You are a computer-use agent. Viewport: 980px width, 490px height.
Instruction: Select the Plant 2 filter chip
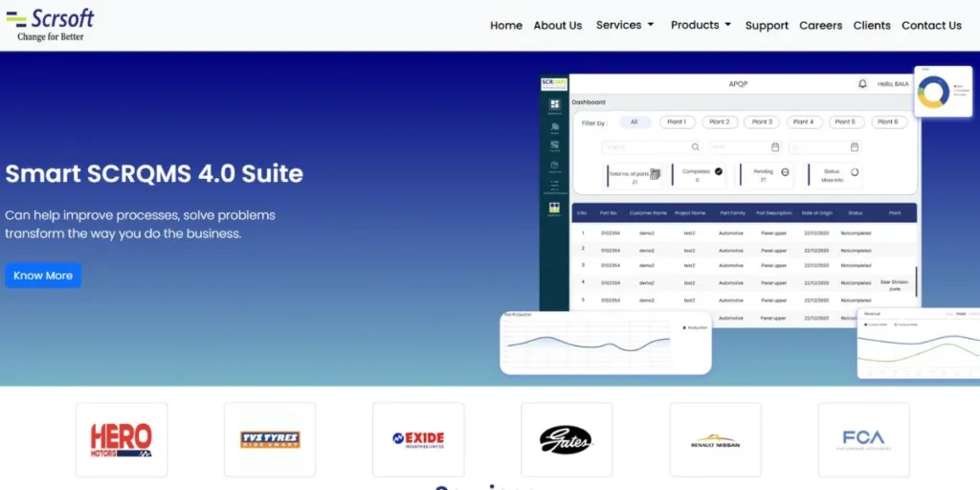tap(720, 122)
